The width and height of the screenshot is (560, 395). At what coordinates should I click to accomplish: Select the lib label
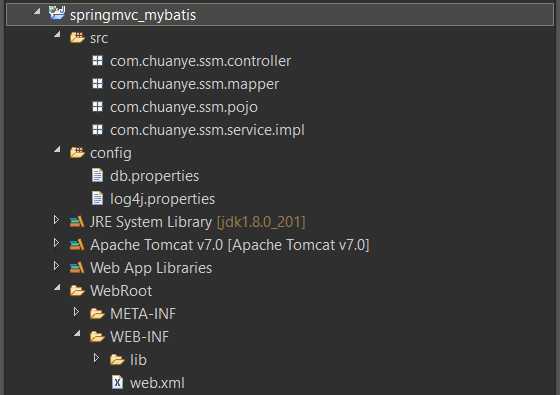point(138,360)
